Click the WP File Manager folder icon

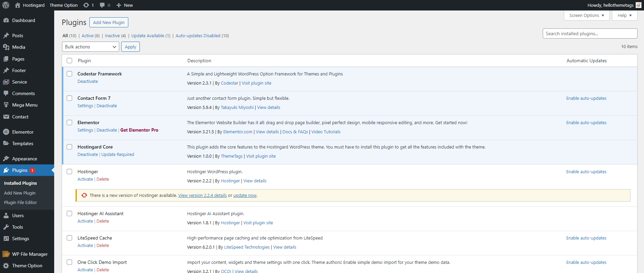(6, 254)
